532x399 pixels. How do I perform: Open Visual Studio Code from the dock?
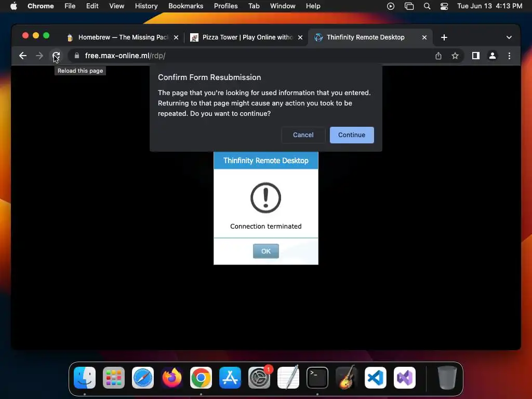click(x=376, y=378)
